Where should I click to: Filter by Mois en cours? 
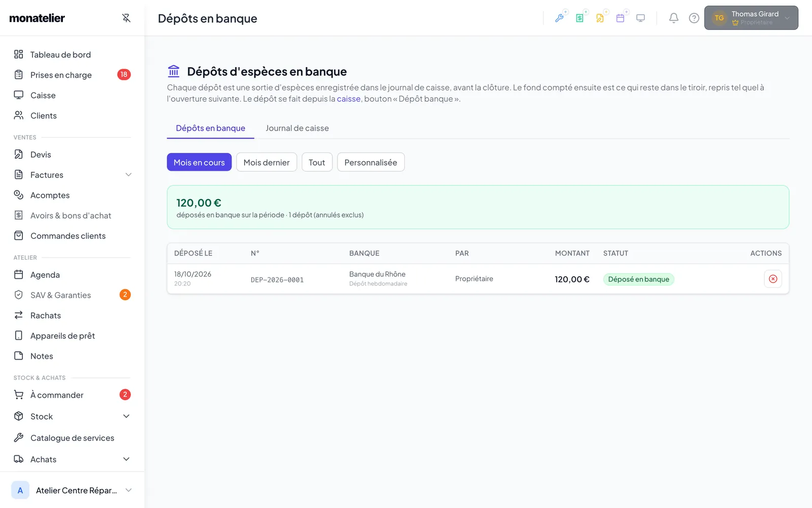coord(199,163)
